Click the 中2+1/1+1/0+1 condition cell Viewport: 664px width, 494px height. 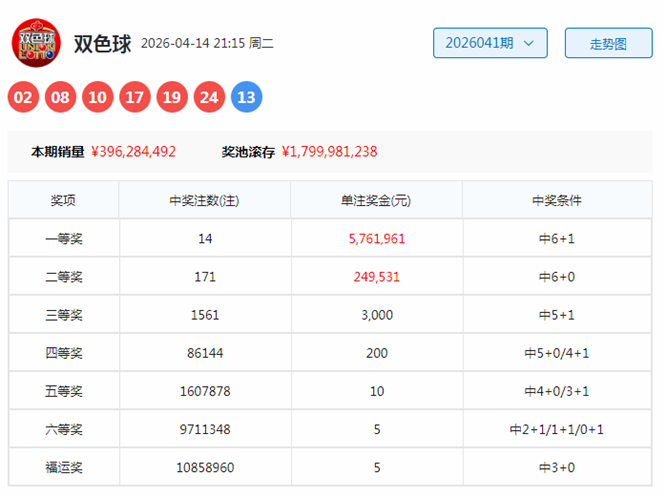[x=557, y=429]
